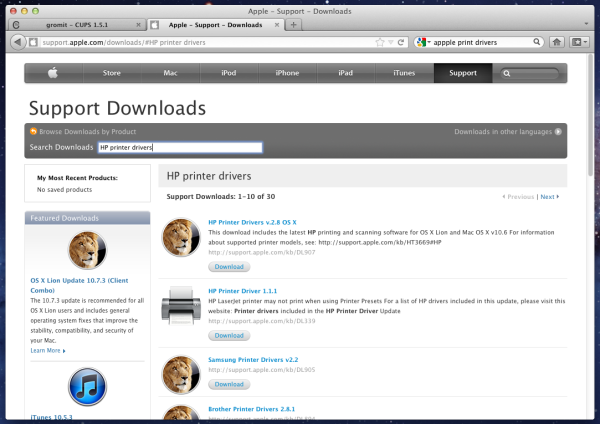Open the Support navigation item
The image size is (600, 424).
463,73
